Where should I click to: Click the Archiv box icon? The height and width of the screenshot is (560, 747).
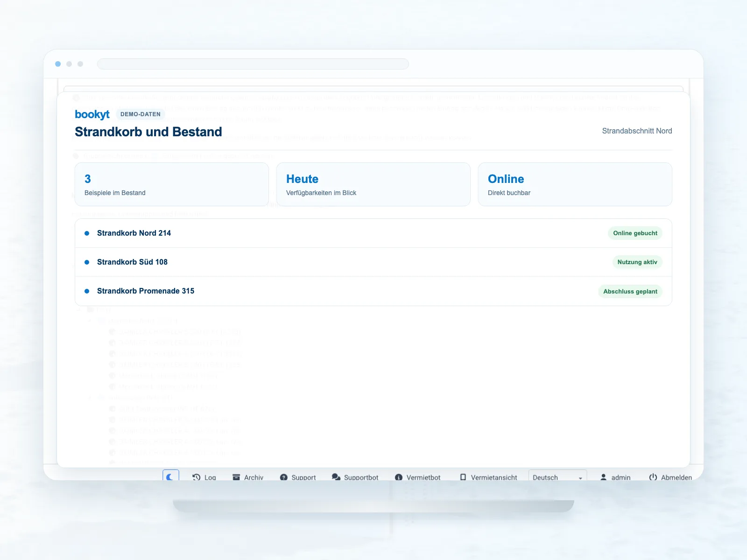click(x=236, y=477)
